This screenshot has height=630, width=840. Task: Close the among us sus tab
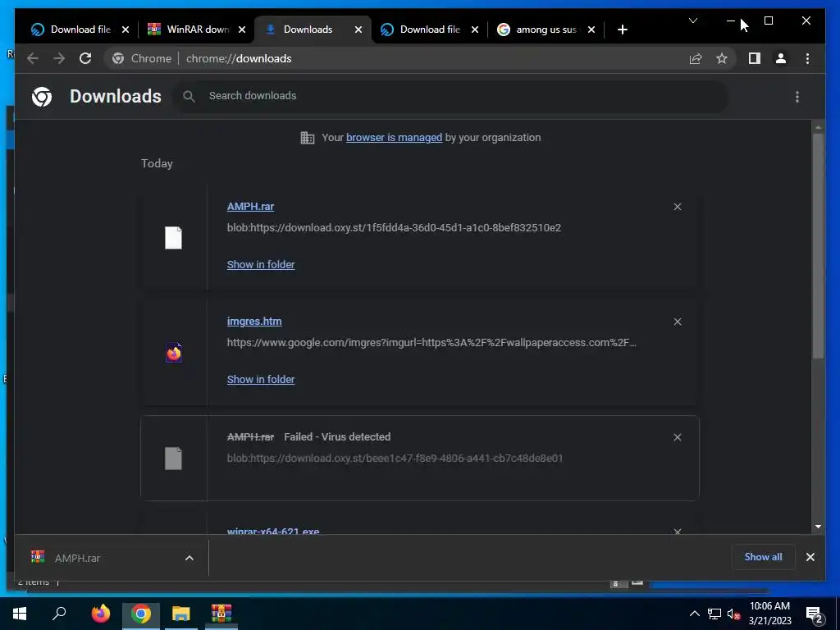tap(591, 30)
